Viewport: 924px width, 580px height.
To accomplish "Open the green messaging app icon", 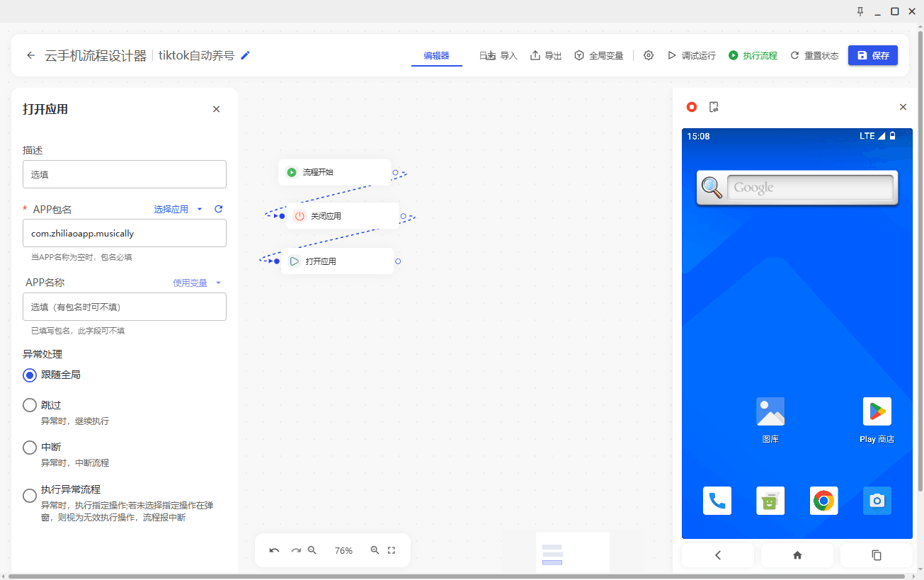I will [770, 501].
